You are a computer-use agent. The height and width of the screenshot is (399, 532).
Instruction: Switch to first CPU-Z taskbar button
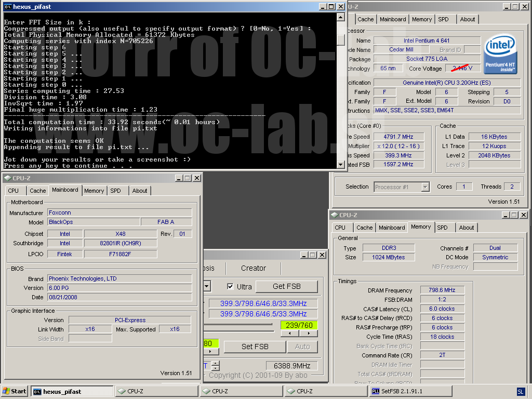(x=156, y=391)
